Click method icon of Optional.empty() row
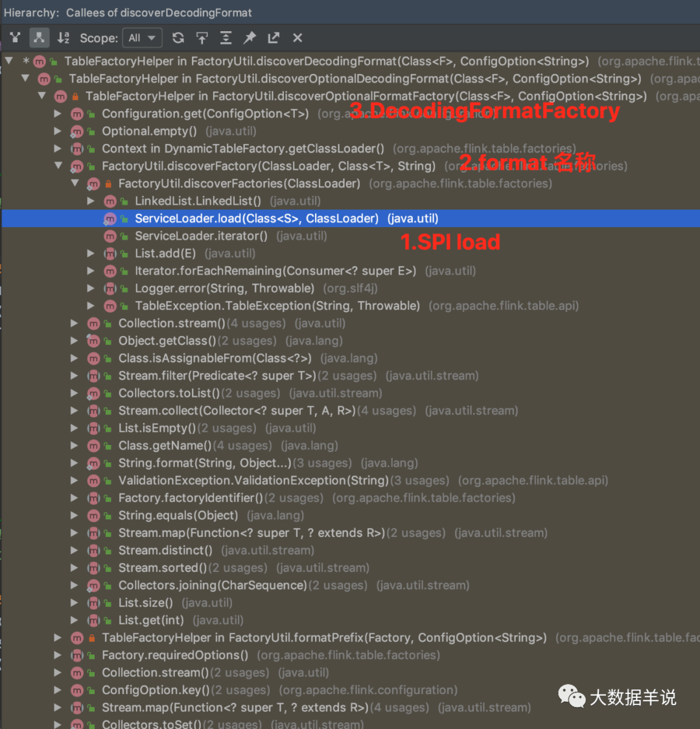This screenshot has width=700, height=729. 76,132
